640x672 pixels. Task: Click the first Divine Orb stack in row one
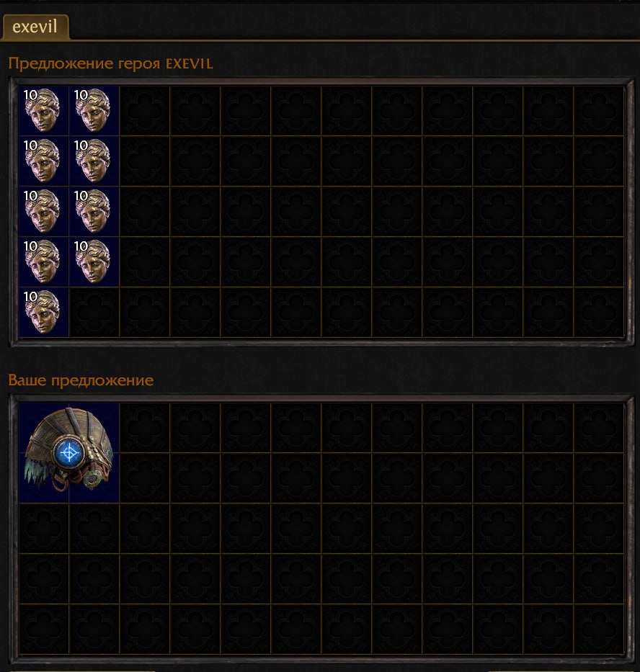tap(44, 111)
